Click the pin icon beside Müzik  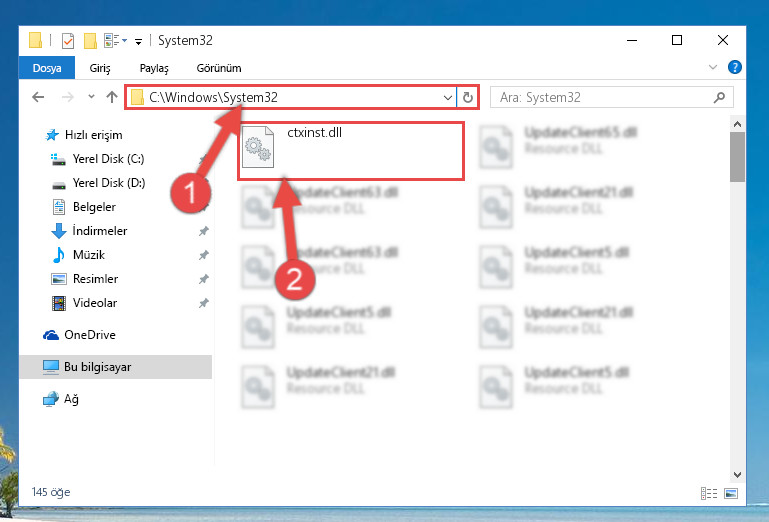click(204, 255)
